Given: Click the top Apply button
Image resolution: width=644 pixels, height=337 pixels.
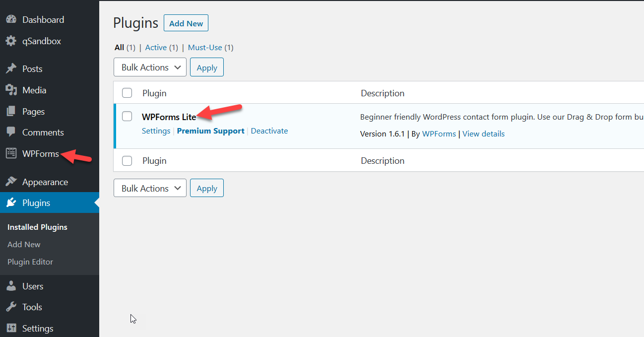Looking at the screenshot, I should (207, 67).
